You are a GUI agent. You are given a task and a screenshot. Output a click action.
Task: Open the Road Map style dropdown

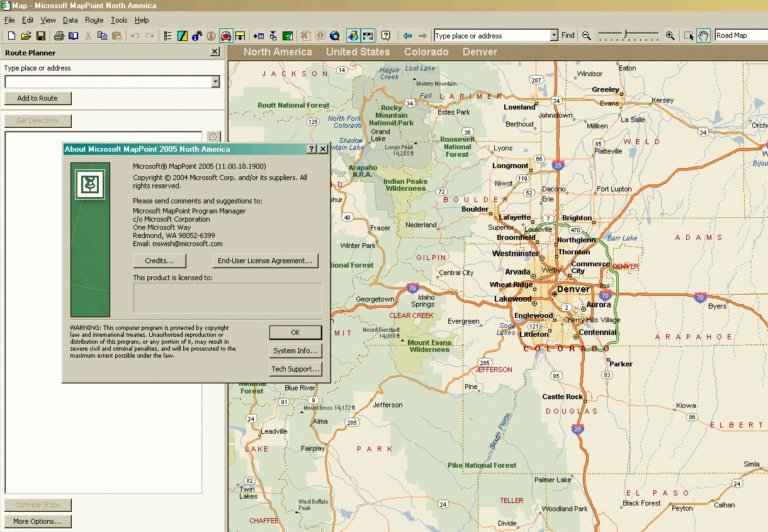[741, 35]
